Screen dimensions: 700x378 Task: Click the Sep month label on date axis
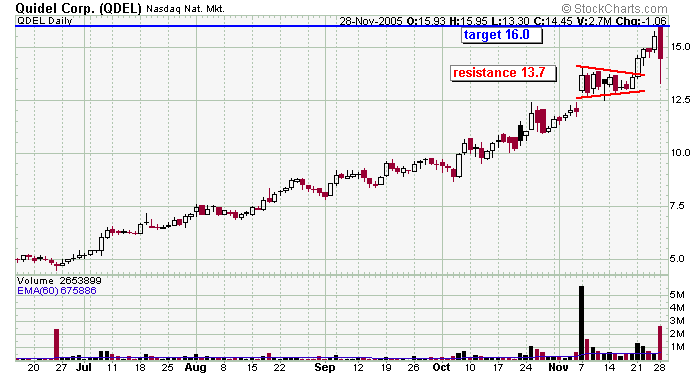coord(325,368)
